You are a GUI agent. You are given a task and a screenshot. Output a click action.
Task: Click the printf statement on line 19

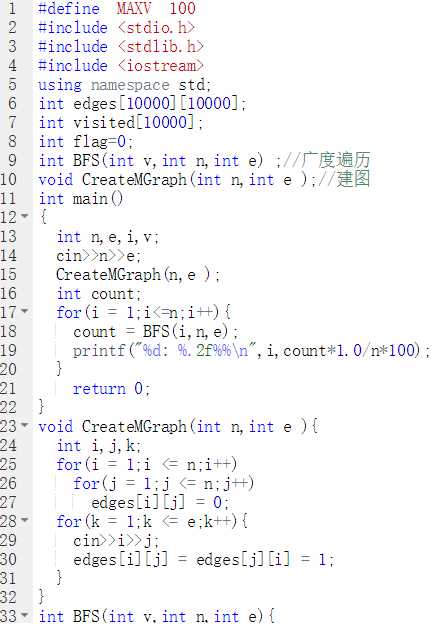[251, 351]
